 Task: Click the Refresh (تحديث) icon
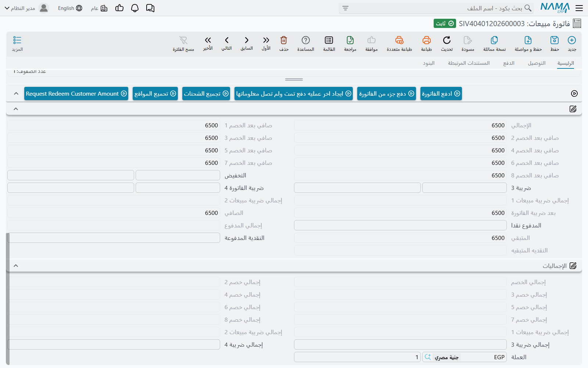[x=447, y=40]
